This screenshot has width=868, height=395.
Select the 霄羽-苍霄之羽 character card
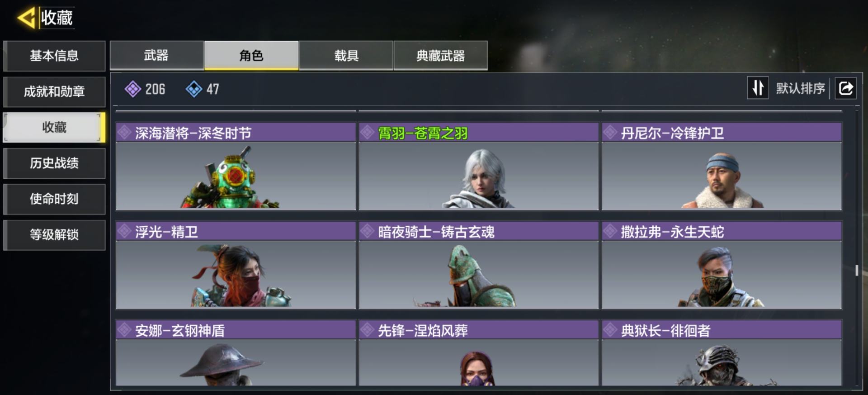(479, 166)
